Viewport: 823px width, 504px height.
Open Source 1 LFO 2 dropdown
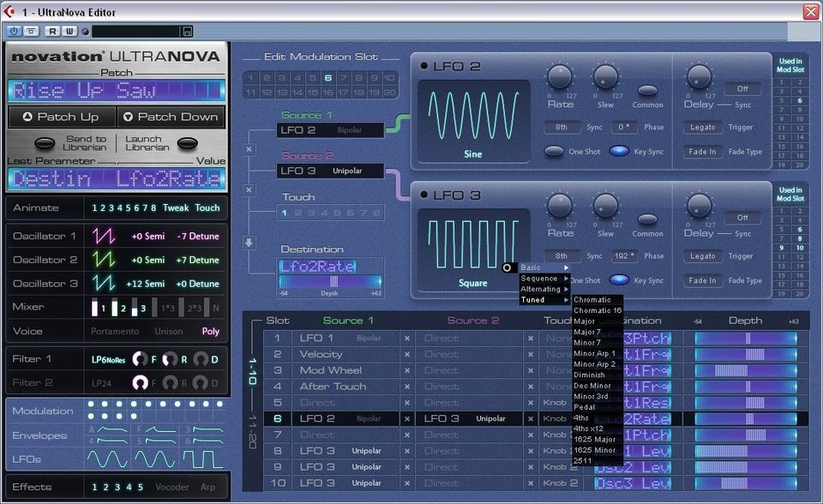pyautogui.click(x=330, y=130)
